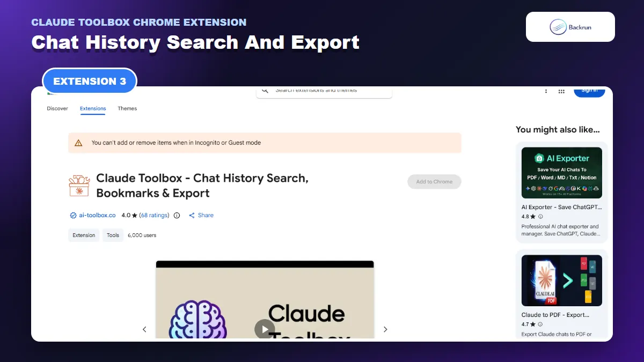Click the warning triangle icon in banner
Screen dimensions: 644x362
coord(79,143)
